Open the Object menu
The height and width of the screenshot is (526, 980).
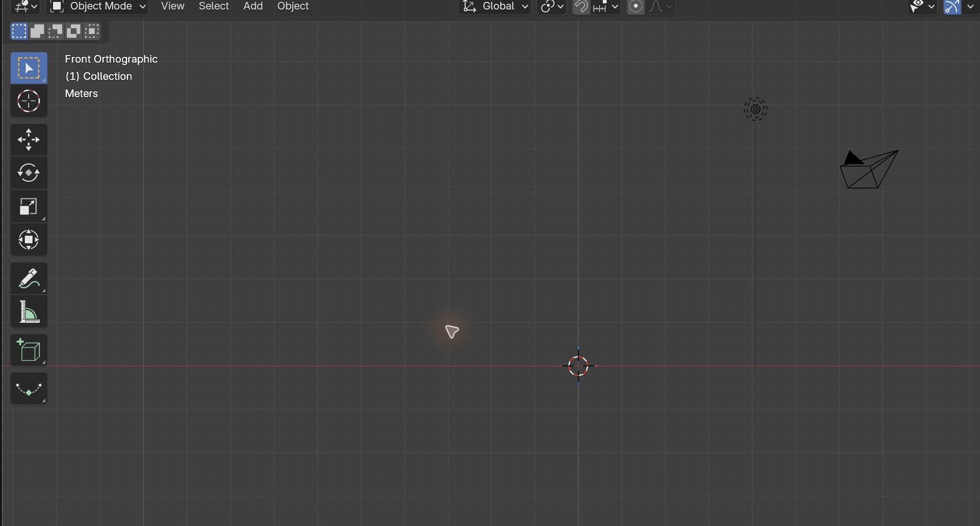point(293,6)
